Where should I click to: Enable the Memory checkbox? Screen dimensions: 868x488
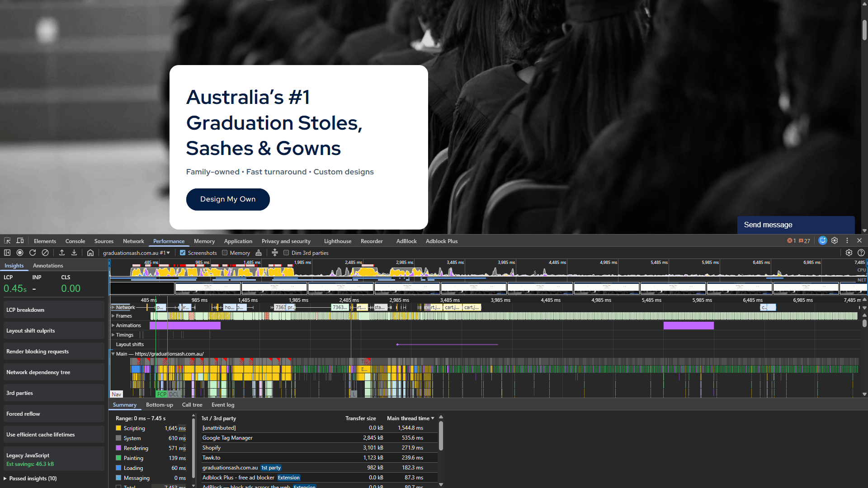pyautogui.click(x=225, y=253)
